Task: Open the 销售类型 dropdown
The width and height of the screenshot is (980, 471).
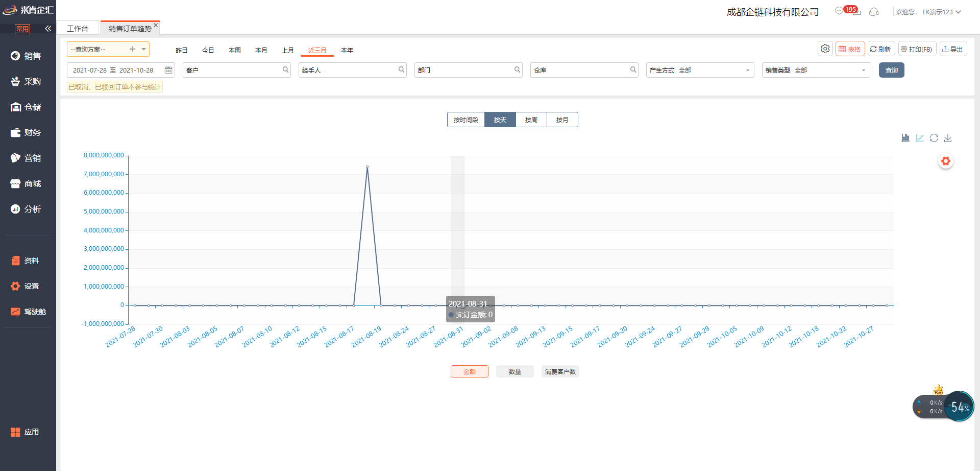Action: point(816,70)
